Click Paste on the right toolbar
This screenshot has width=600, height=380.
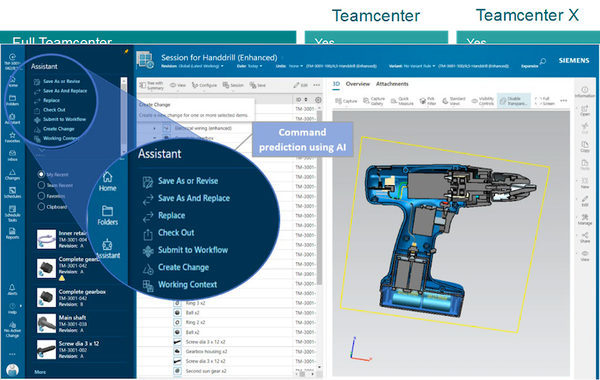coord(585,165)
